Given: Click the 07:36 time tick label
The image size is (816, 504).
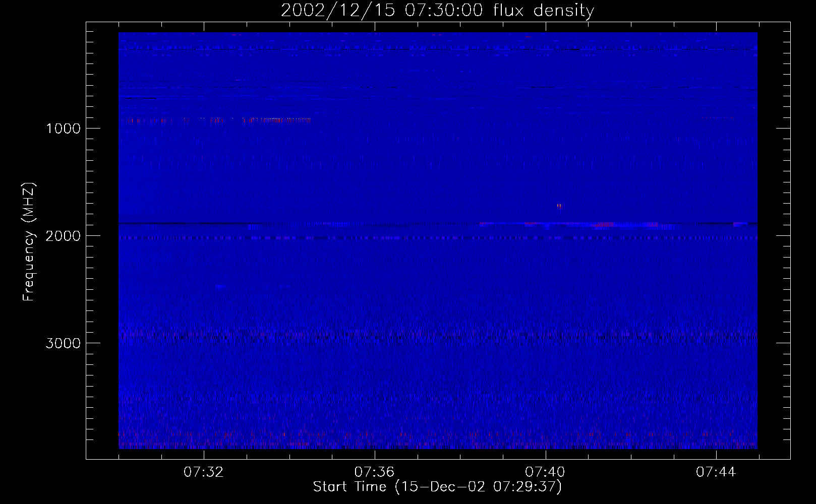Looking at the screenshot, I should coord(374,472).
